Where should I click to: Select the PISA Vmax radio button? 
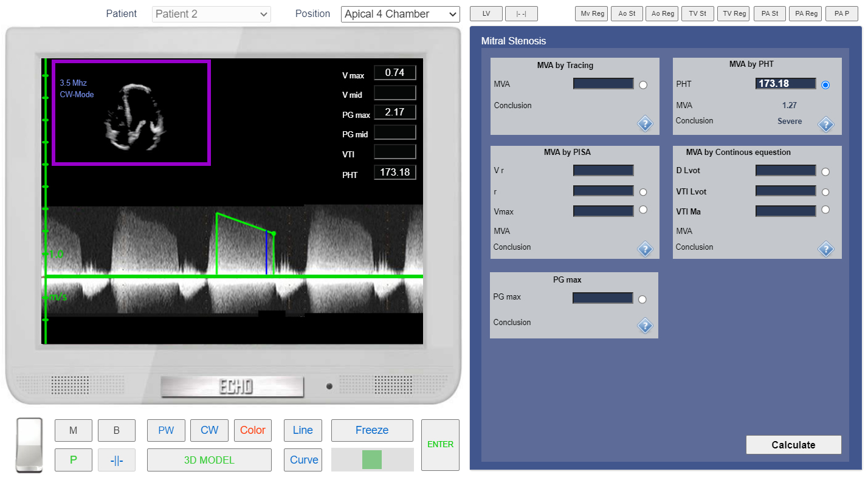[643, 210]
